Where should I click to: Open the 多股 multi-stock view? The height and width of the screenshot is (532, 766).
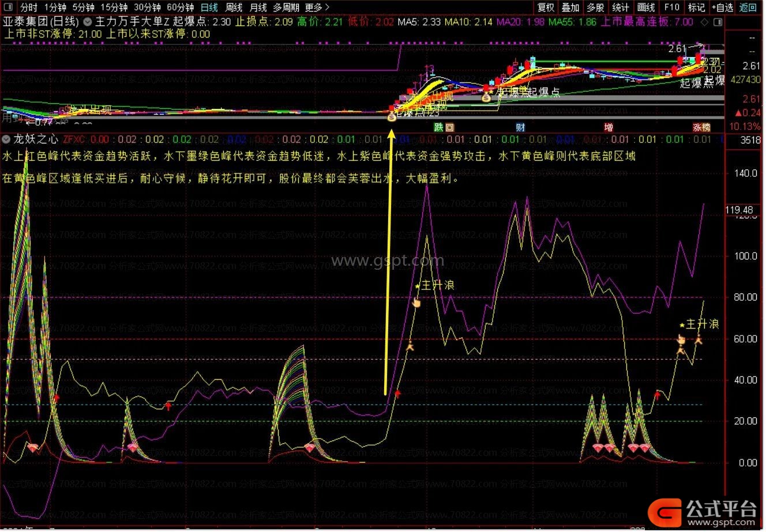(x=595, y=7)
